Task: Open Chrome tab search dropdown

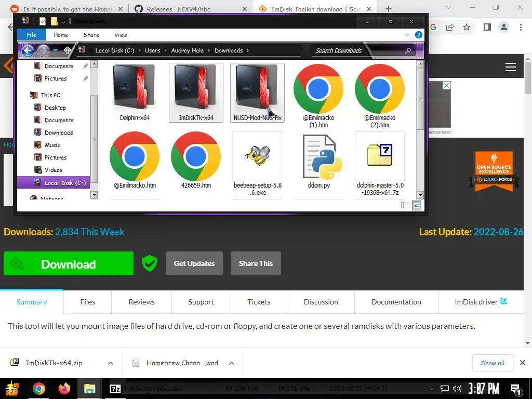Action: coord(448,7)
